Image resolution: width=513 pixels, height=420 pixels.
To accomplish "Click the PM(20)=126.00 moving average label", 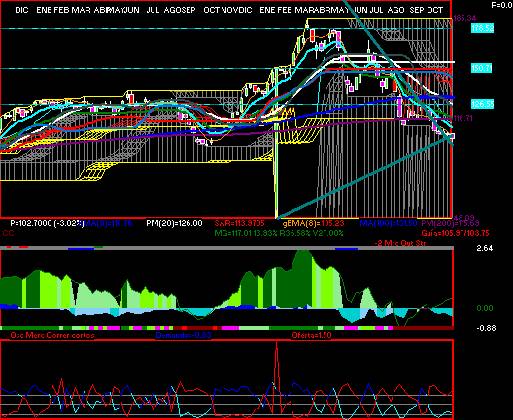I will (174, 223).
